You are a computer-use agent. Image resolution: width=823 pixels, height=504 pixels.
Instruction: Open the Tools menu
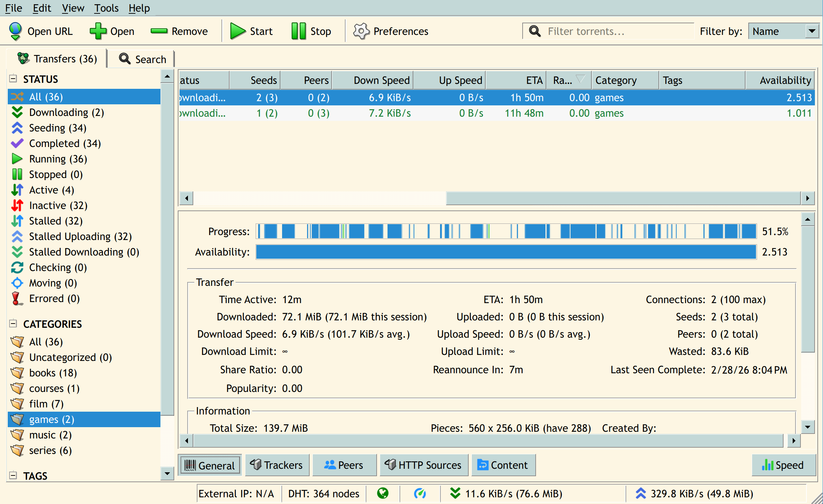(106, 8)
